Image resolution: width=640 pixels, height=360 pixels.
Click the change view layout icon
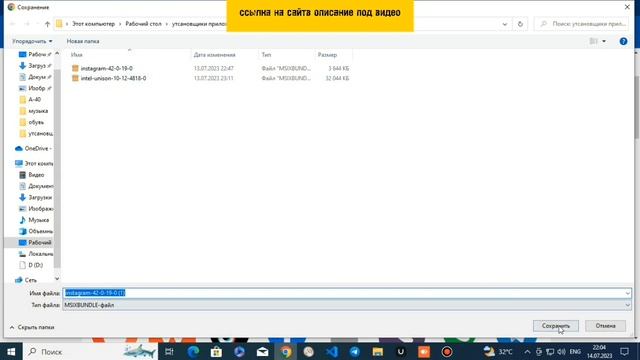pos(593,41)
